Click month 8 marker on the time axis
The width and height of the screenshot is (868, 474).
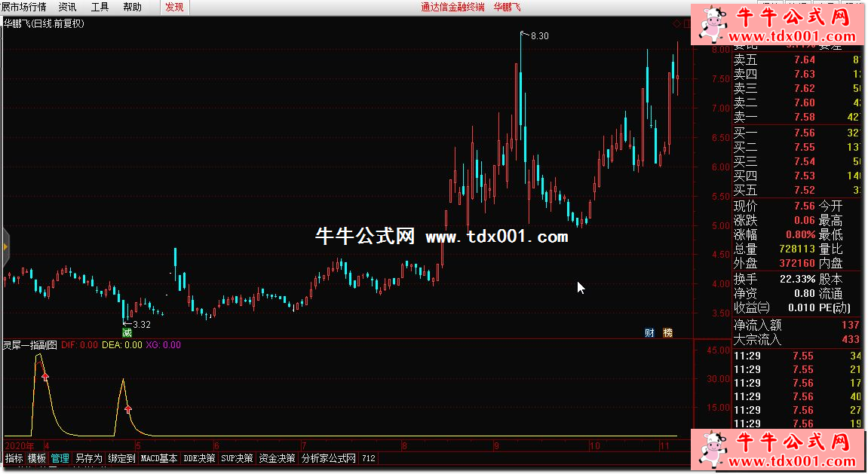click(405, 446)
